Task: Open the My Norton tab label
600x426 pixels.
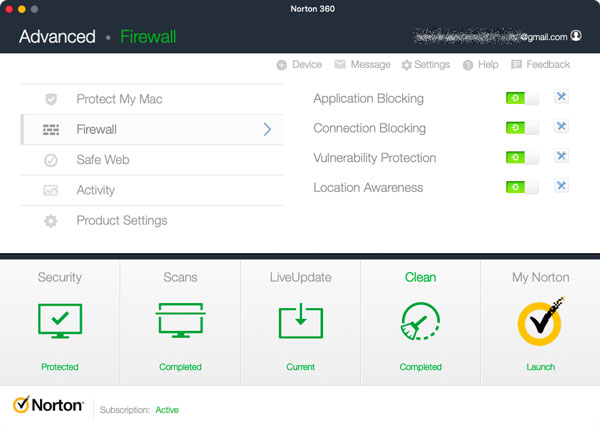Action: coord(541,277)
